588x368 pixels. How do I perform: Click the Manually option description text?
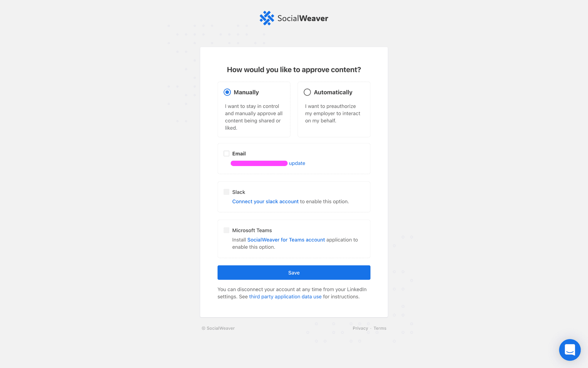(253, 117)
